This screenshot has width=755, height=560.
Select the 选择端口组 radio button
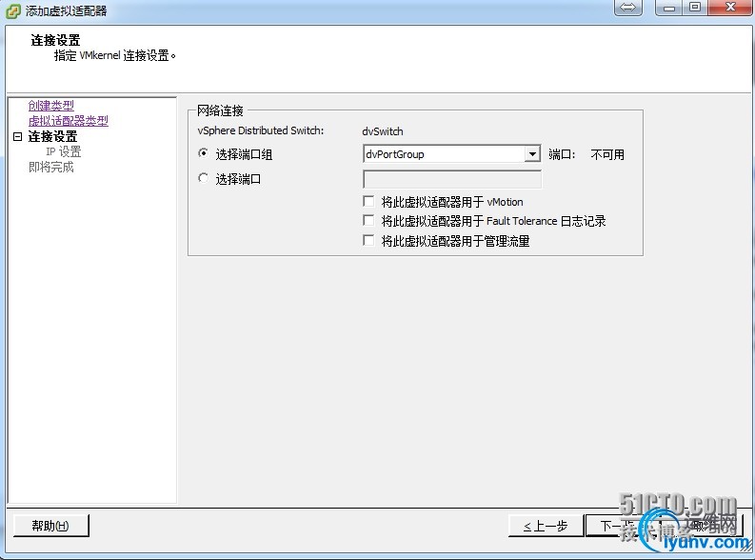(x=204, y=153)
